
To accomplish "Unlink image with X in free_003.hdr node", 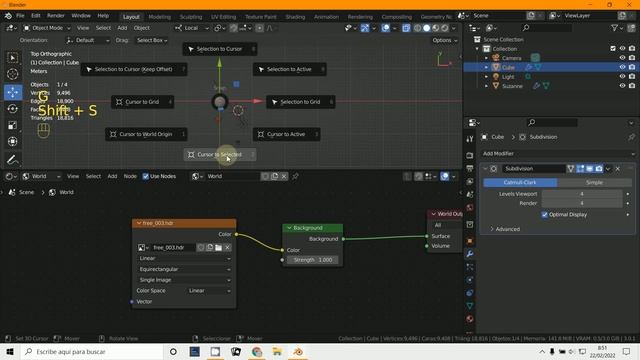I will (227, 247).
